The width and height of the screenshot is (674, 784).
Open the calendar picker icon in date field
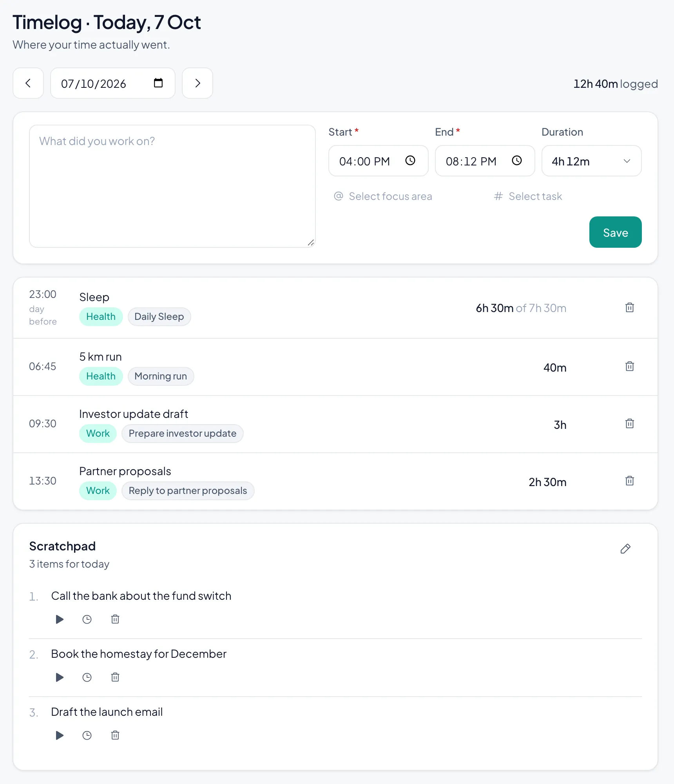[x=158, y=83]
